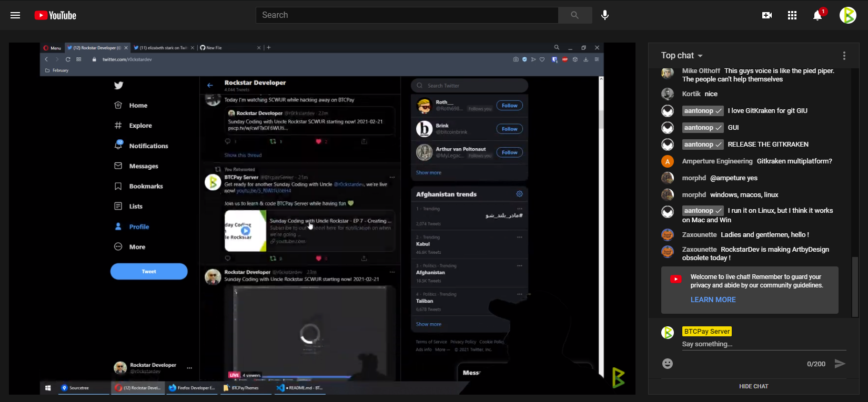Send chat message with arrow icon
868x402 pixels.
coord(840,364)
